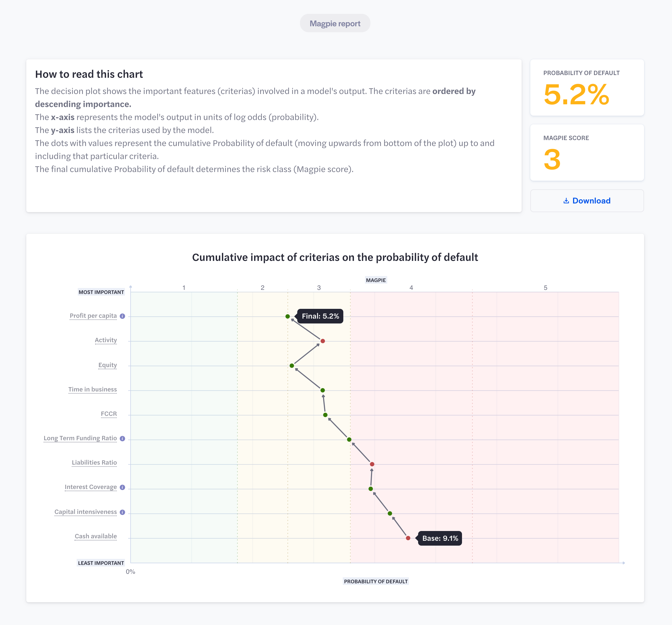
Task: Click the Time in business label
Action: coord(93,389)
